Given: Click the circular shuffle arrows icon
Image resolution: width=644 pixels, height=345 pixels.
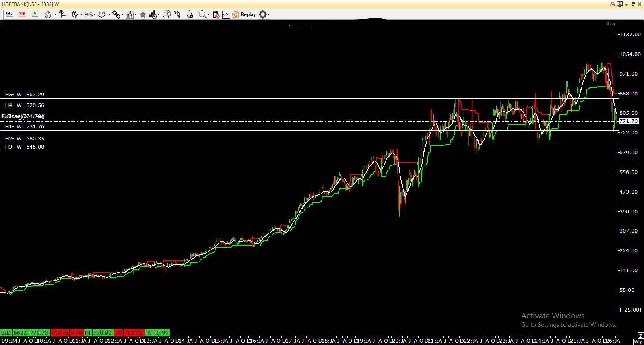Looking at the screenshot, I should [167, 14].
